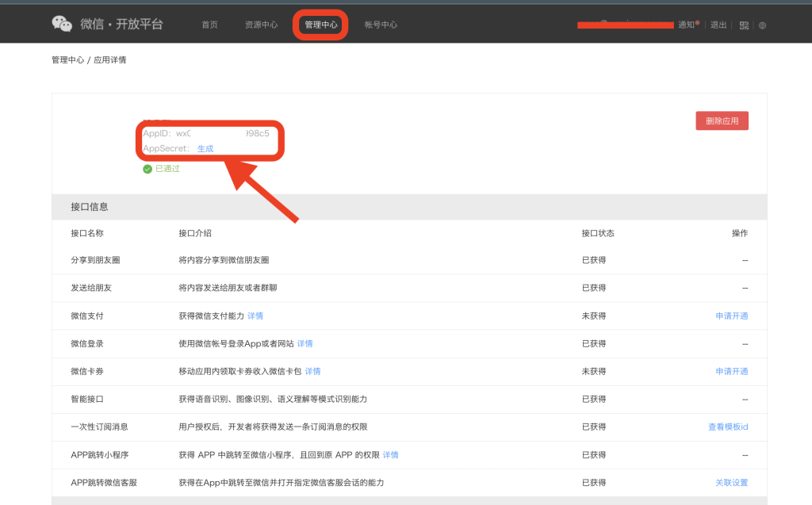Open 帐号中心 navigation item
The height and width of the screenshot is (505, 812).
[x=381, y=25]
